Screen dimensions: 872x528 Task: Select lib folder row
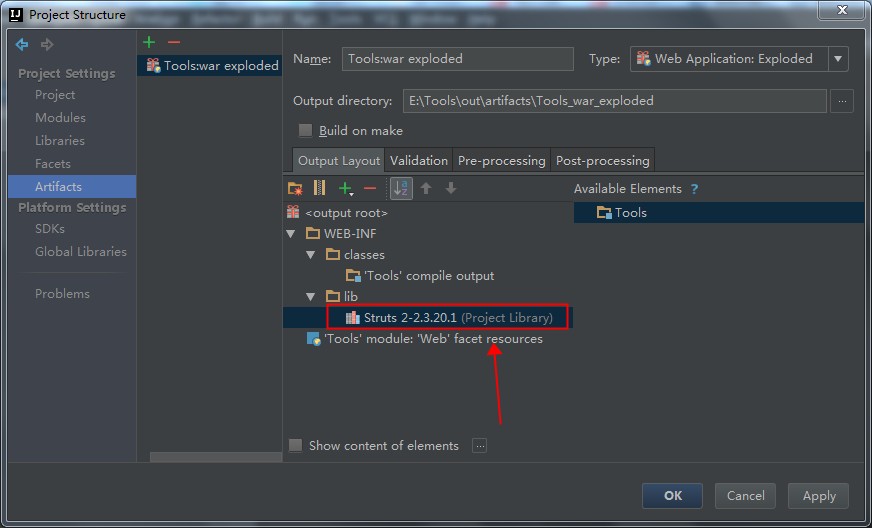tap(428, 297)
